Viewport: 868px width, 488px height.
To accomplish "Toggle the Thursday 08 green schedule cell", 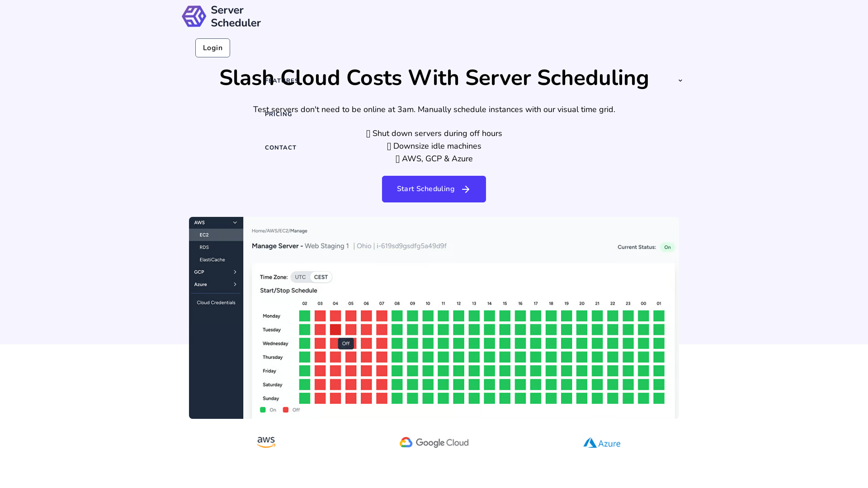I will click(x=397, y=357).
